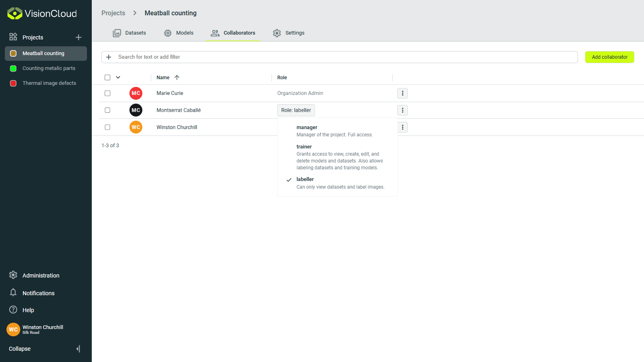Click the Notifications bell icon
Screen dimensions: 644x362
(x=13, y=293)
